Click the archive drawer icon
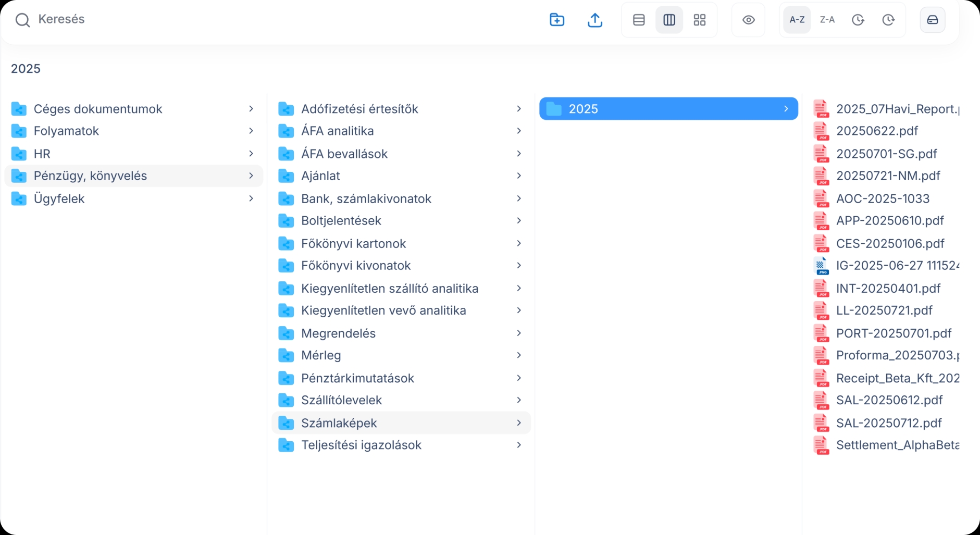Viewport: 980px width, 535px height. pos(932,19)
